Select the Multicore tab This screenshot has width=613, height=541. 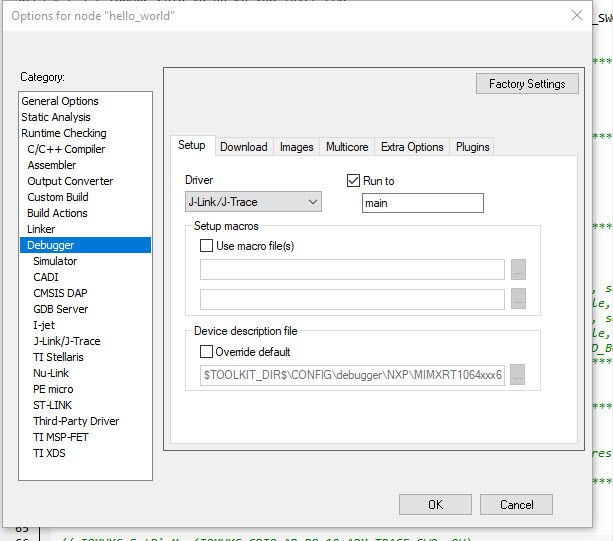(347, 147)
